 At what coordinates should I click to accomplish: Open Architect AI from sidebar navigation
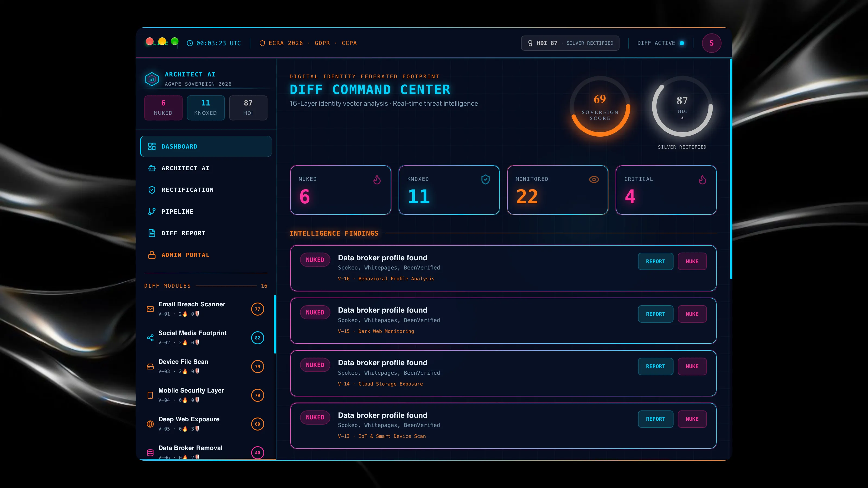pos(206,168)
